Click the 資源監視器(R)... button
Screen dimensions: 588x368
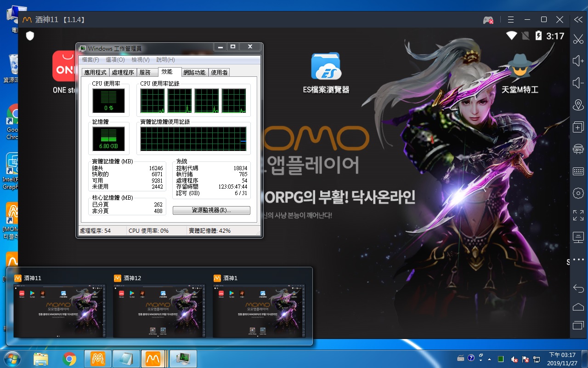pyautogui.click(x=211, y=210)
